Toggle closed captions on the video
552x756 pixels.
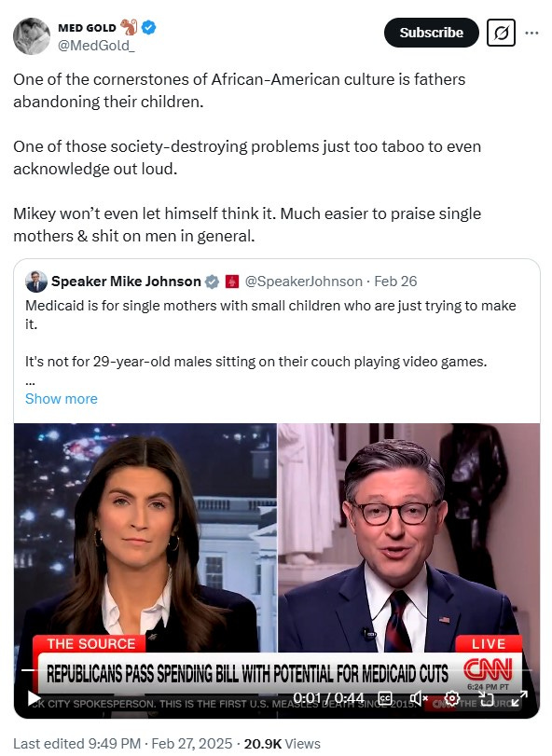tap(386, 698)
